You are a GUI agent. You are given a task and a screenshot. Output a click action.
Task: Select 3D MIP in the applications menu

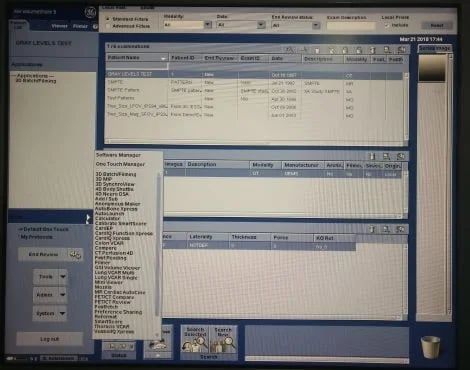(x=104, y=179)
